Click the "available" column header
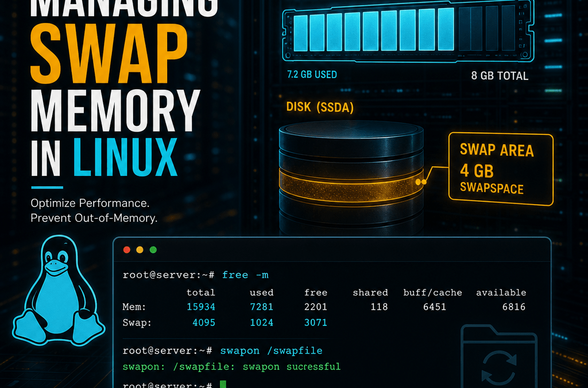 click(501, 293)
